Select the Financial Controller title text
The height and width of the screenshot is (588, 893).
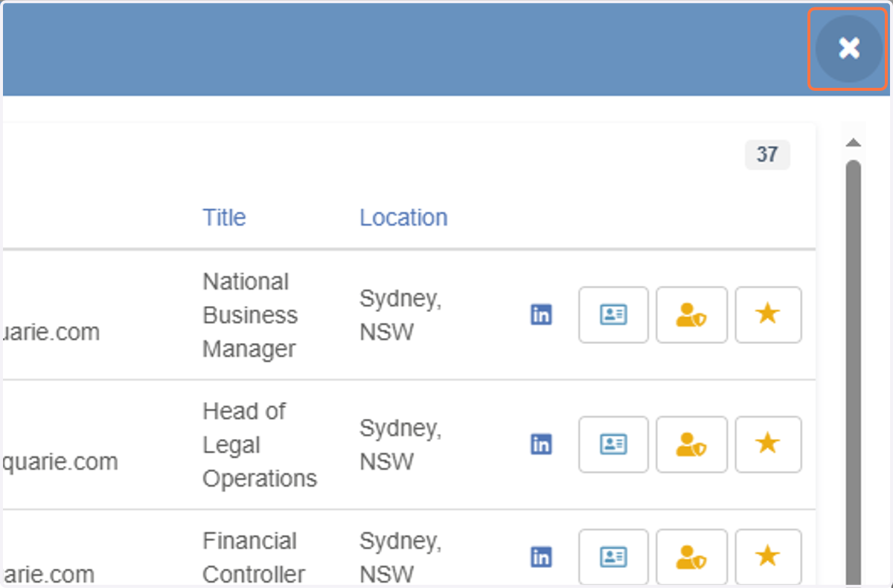[254, 557]
